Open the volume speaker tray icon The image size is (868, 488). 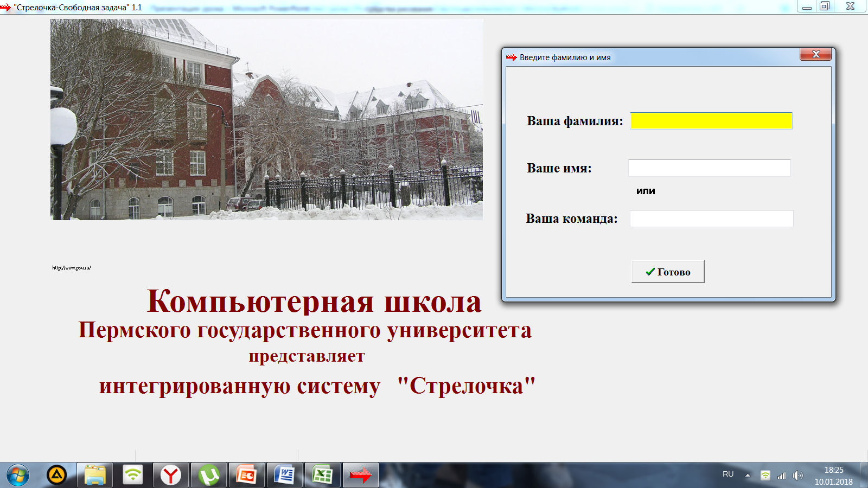click(x=797, y=476)
